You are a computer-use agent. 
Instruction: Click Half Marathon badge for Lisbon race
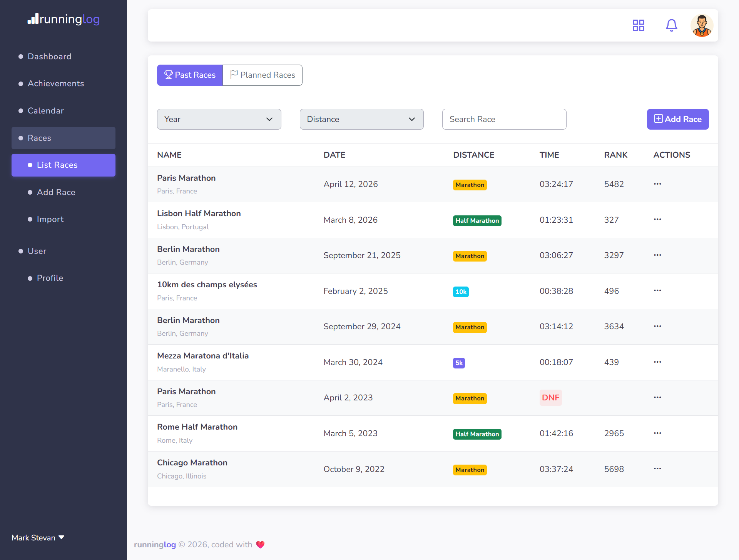(477, 221)
